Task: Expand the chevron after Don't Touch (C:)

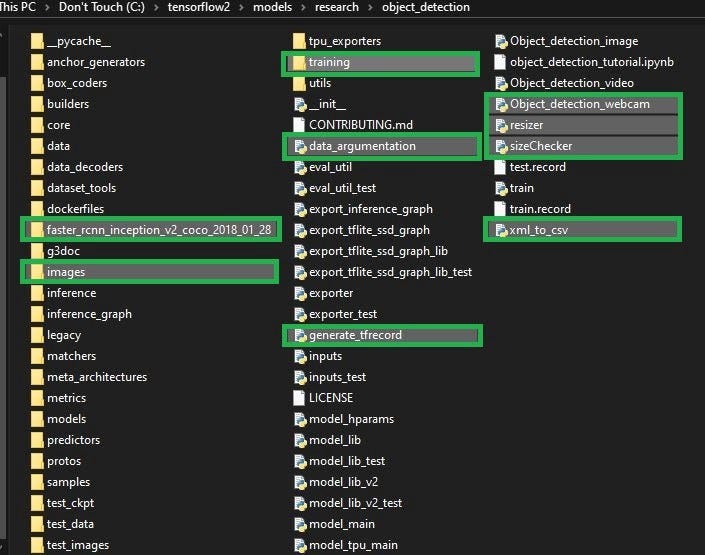Action: tap(156, 8)
